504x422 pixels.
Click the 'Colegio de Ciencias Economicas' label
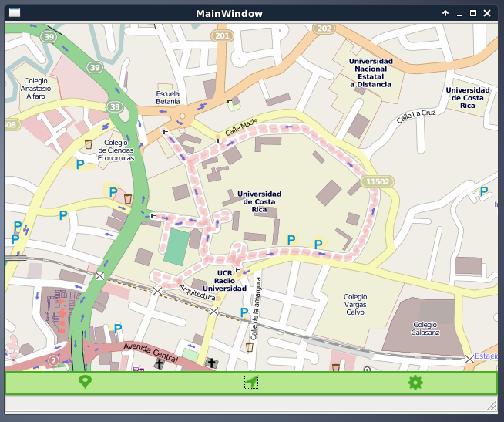(x=116, y=150)
